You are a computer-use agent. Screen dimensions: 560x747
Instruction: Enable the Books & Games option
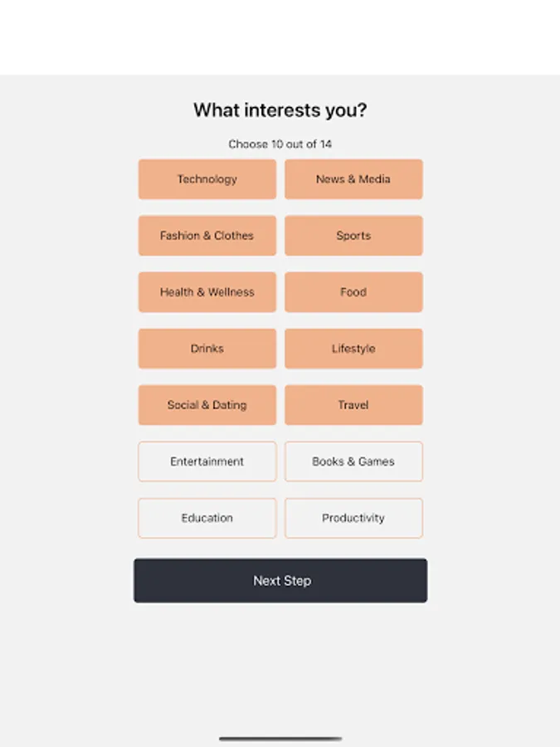[x=353, y=461]
